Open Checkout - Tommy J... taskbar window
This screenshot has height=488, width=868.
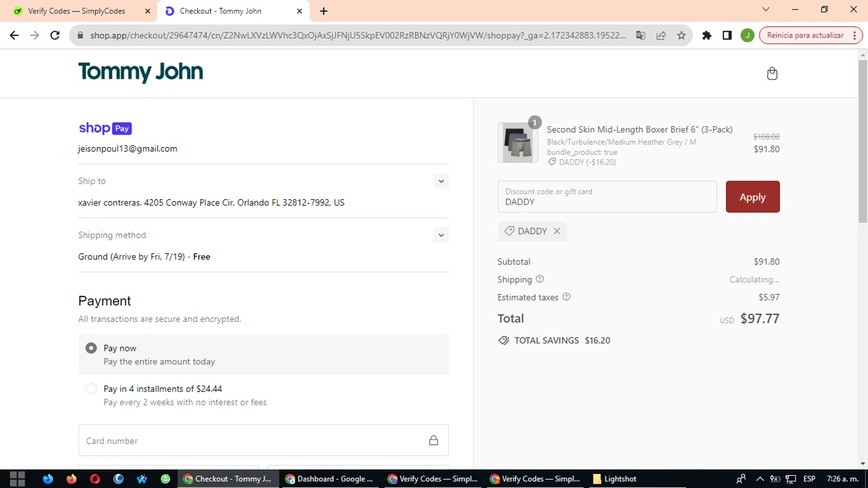tap(227, 479)
